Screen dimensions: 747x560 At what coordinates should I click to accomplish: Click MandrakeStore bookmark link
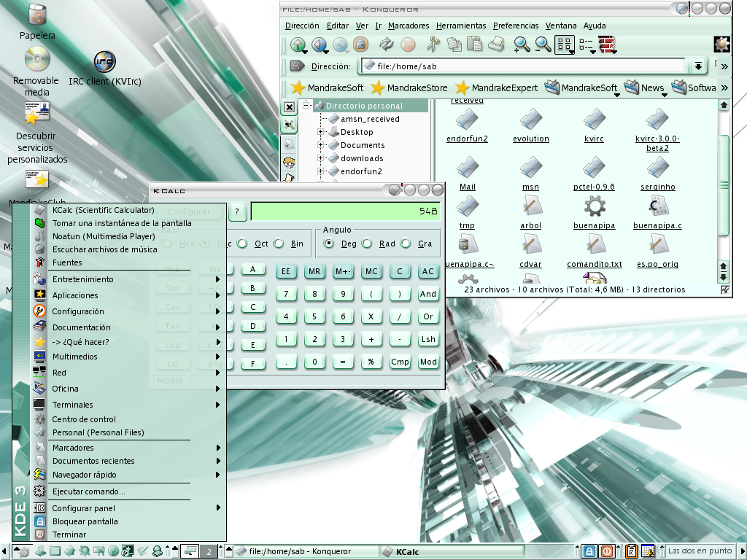pos(409,87)
